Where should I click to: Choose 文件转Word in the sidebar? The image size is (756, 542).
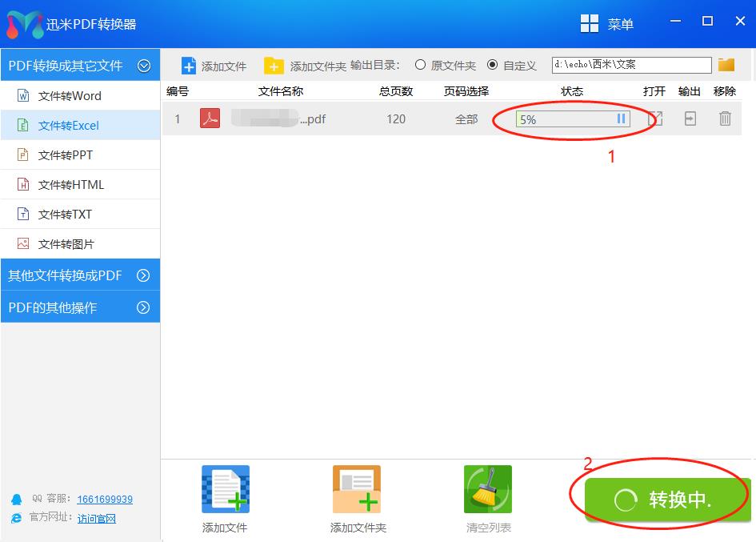tap(70, 96)
